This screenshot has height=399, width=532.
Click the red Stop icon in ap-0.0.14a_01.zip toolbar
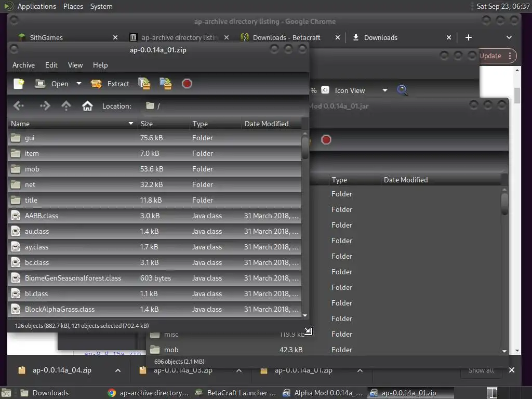(187, 84)
